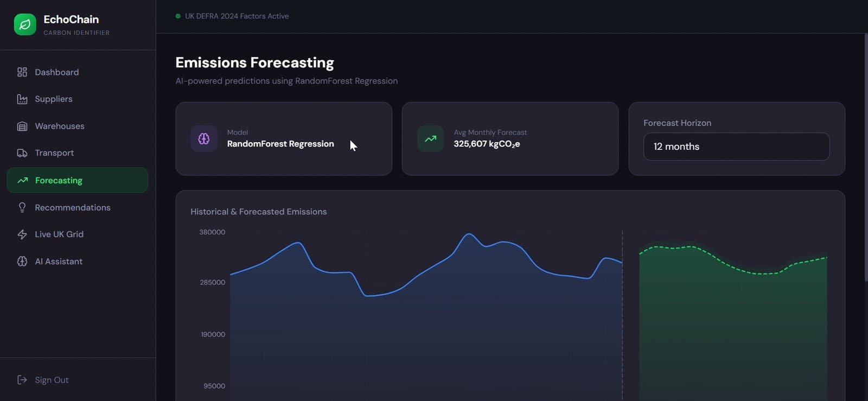868x401 pixels.
Task: Click the page's vertical scrollbar
Action: pyautogui.click(x=866, y=157)
